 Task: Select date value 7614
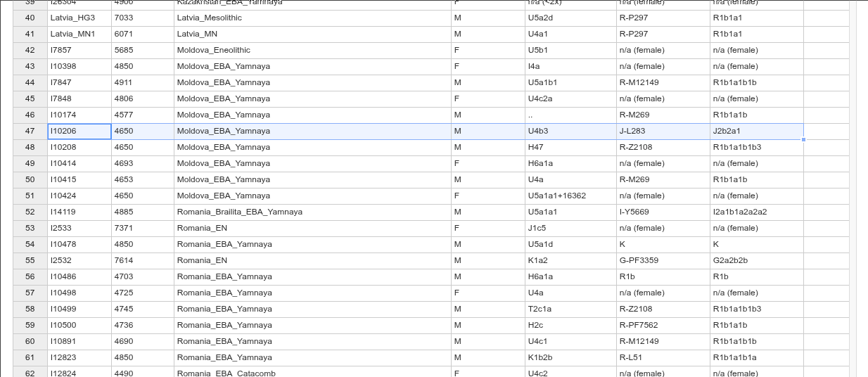[143, 260]
